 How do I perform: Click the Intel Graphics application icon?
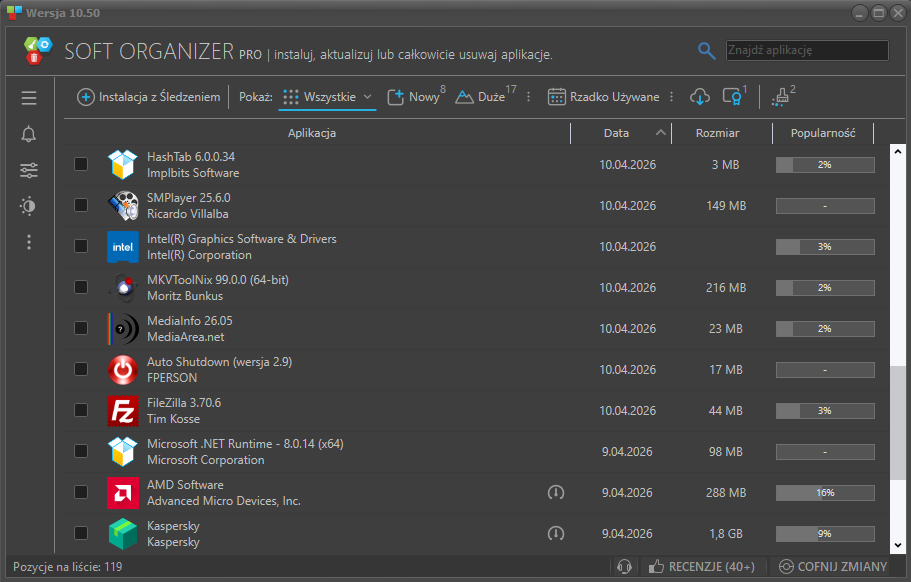[123, 247]
